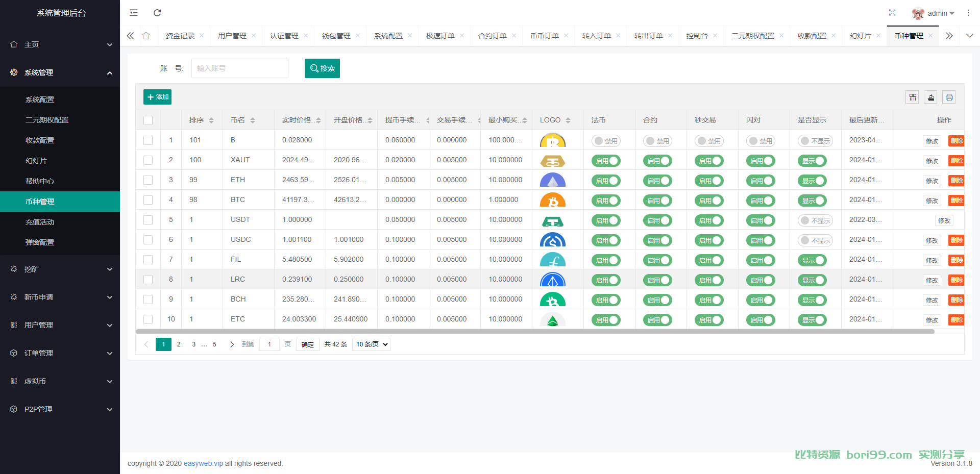Collapse the sidebar using the menu fold icon
The image size is (980, 474).
134,13
